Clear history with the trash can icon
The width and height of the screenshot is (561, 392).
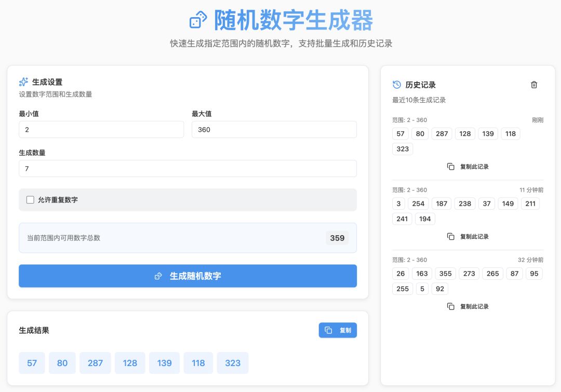click(x=534, y=85)
